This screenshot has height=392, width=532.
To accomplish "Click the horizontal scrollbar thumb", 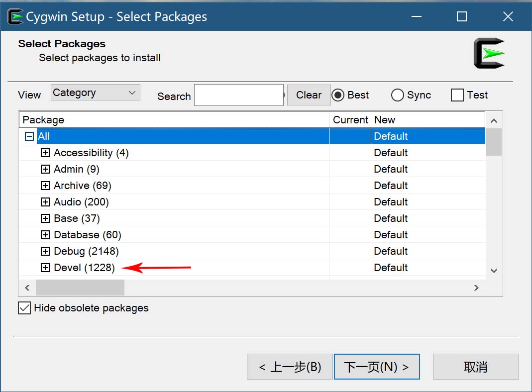I will click(x=80, y=288).
